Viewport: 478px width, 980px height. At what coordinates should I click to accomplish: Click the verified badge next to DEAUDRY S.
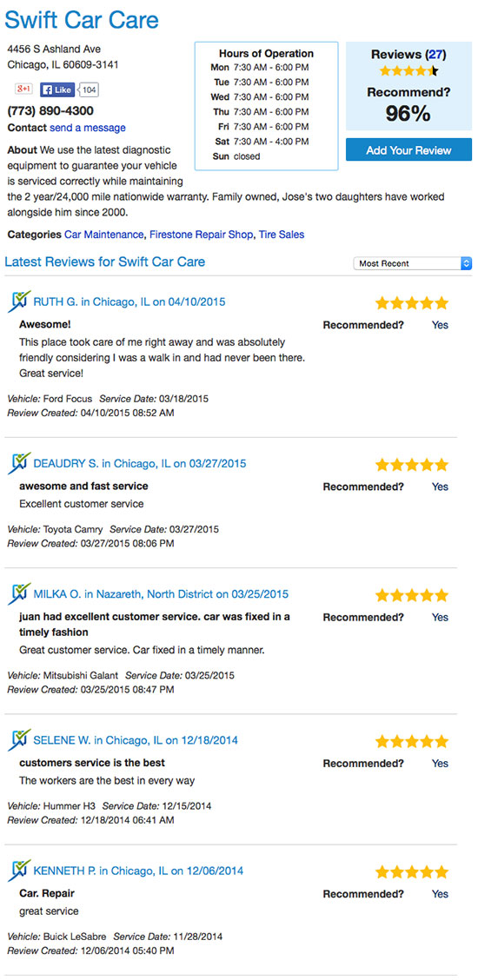19,463
